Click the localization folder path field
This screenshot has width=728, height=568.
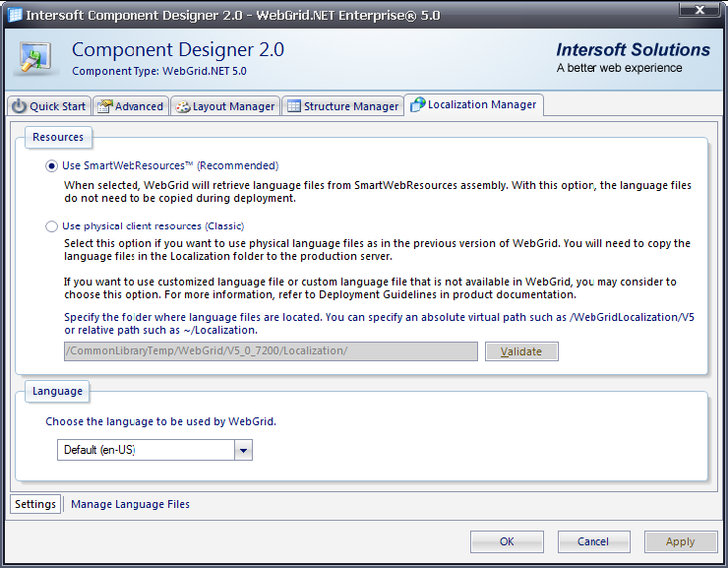(x=271, y=351)
